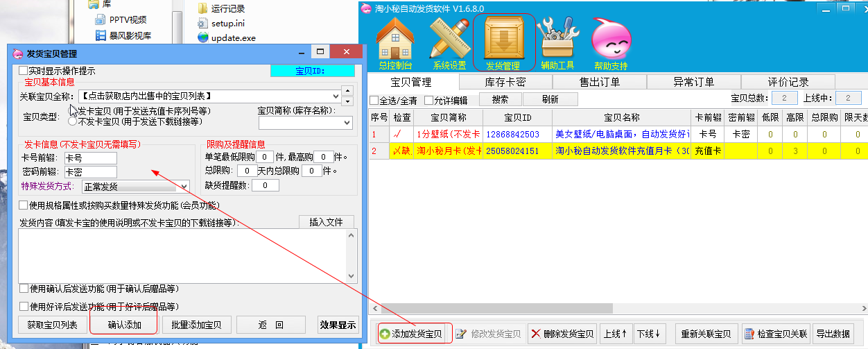The image size is (868, 349).
Task: Click the cyan 宝贝ID label field
Action: pyautogui.click(x=314, y=71)
